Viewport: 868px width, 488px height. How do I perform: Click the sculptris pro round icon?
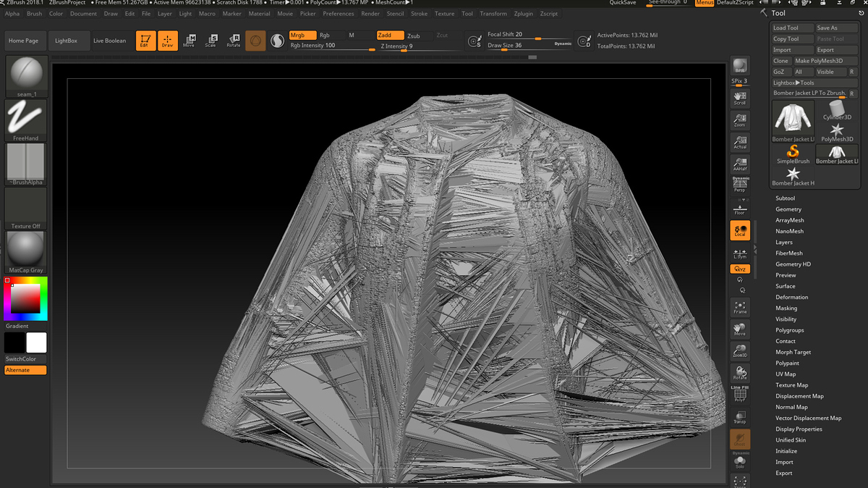[277, 41]
